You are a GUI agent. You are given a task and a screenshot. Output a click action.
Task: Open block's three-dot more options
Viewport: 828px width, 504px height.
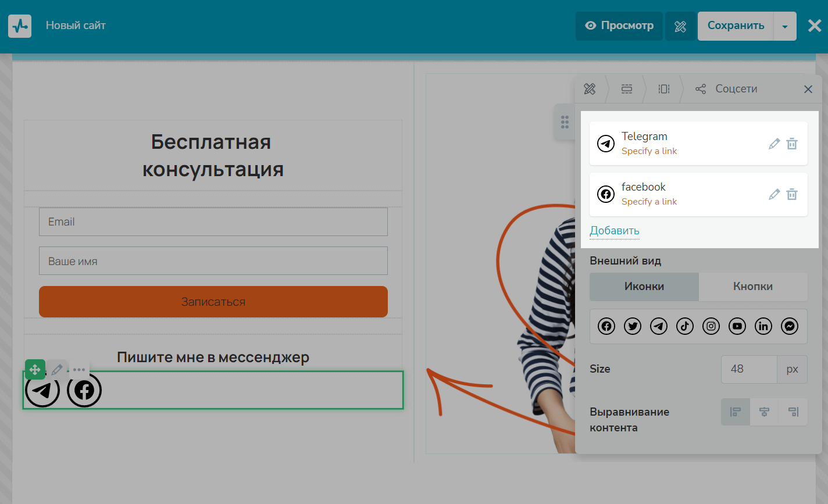tap(79, 369)
